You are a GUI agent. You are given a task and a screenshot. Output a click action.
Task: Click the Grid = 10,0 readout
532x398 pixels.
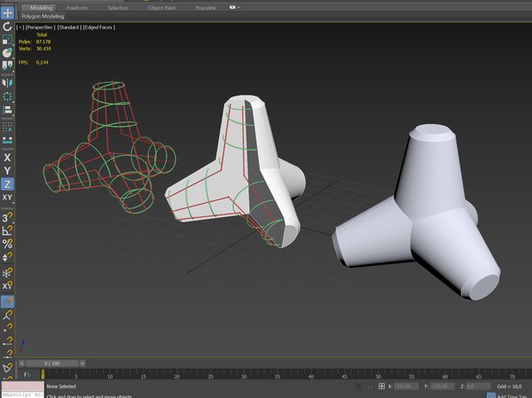[x=509, y=386]
